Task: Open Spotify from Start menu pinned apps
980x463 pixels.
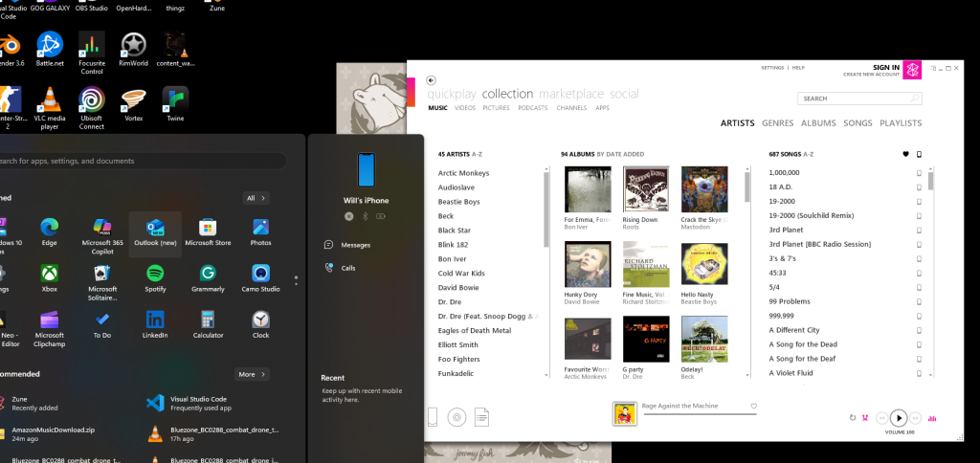Action: point(155,278)
